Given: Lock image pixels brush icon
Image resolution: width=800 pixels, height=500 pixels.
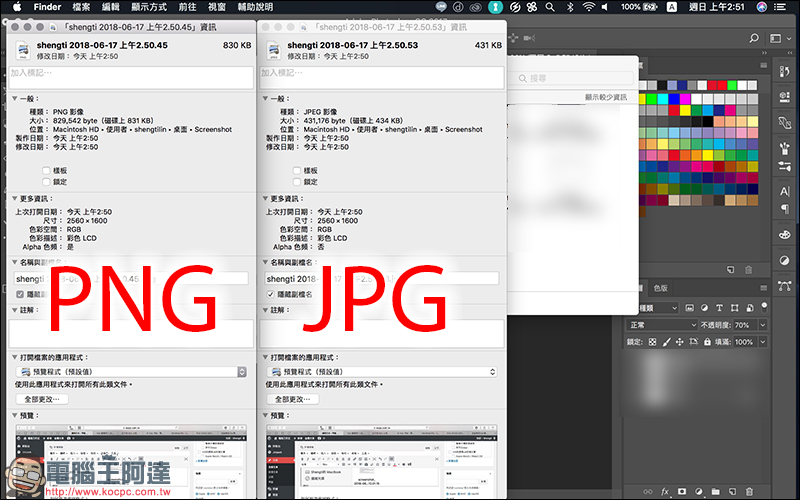Looking at the screenshot, I should (x=666, y=342).
